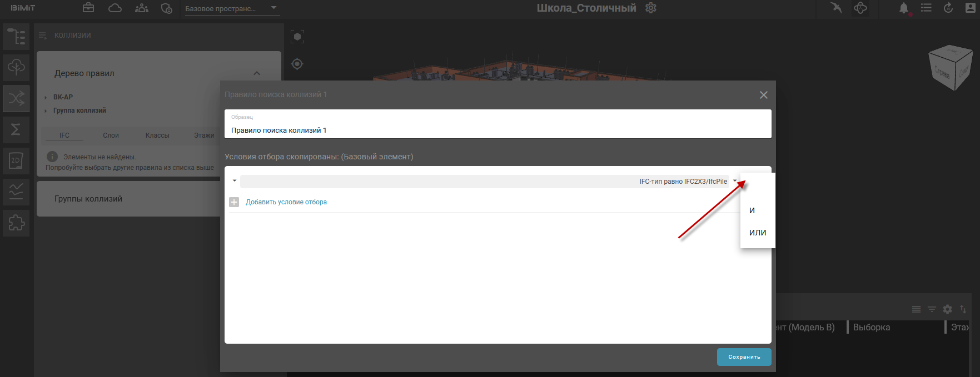Open the chart analytics sidebar icon
Viewport: 980px width, 377px height.
[x=16, y=192]
